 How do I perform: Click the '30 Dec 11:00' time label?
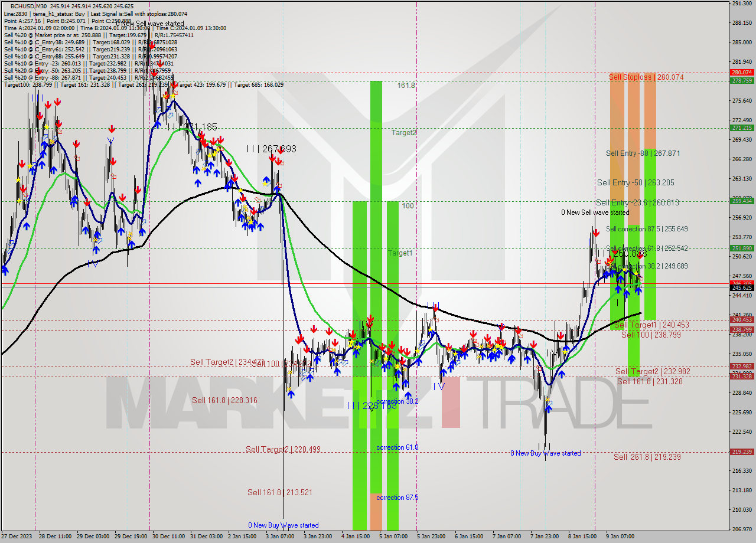tap(168, 537)
